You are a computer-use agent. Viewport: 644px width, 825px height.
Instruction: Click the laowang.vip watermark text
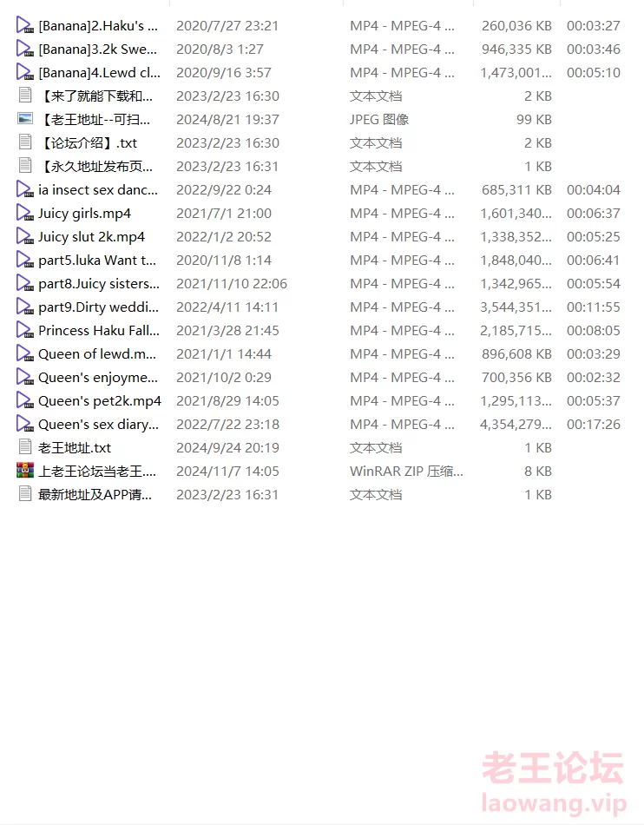click(554, 803)
